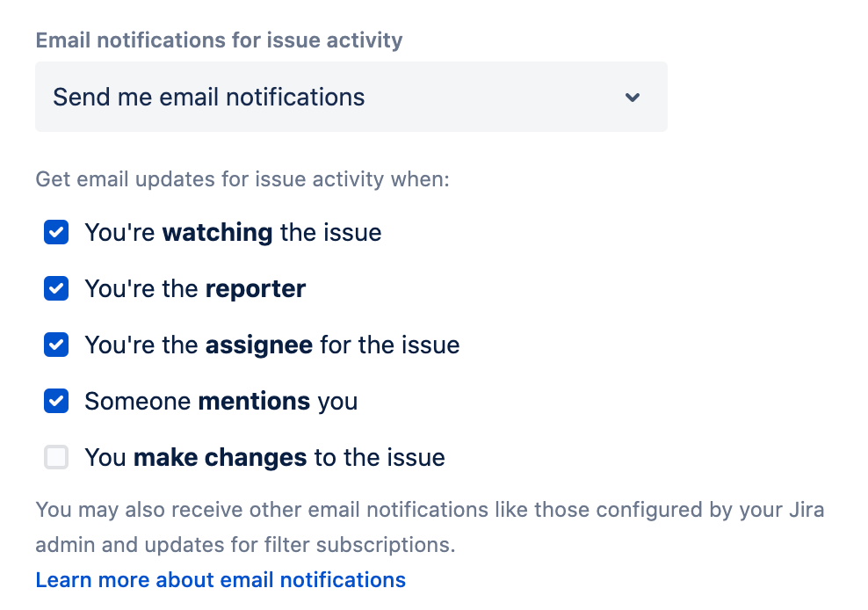Click the chevron arrow in the notifications dropdown

coord(633,98)
